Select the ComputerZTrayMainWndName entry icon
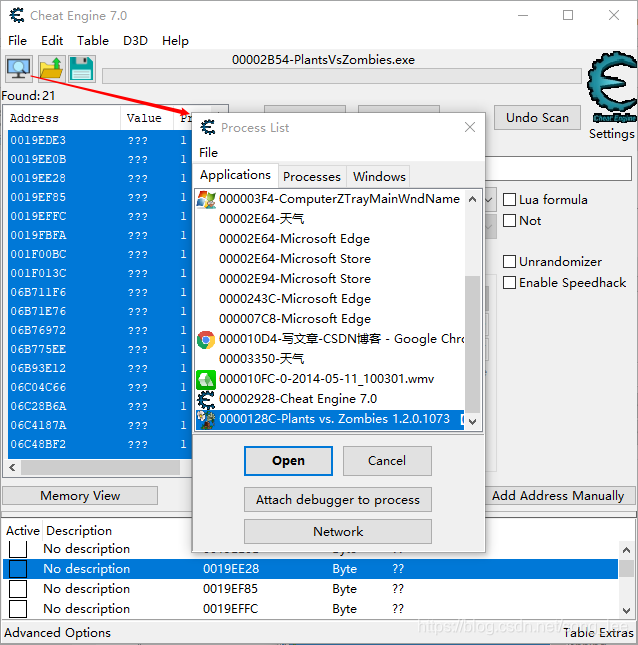Image resolution: width=638 pixels, height=645 pixels. tap(206, 200)
